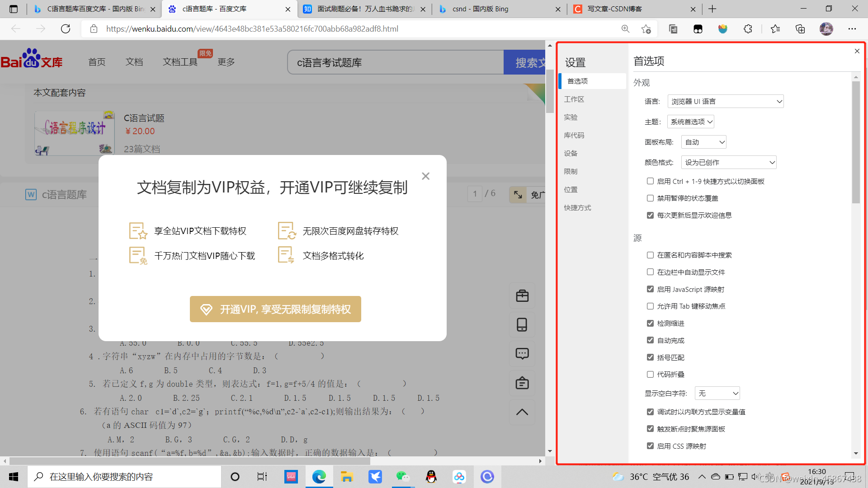Viewport: 868px width, 488px height.
Task: Select 工作区 in settings sidebar
Action: 574,99
